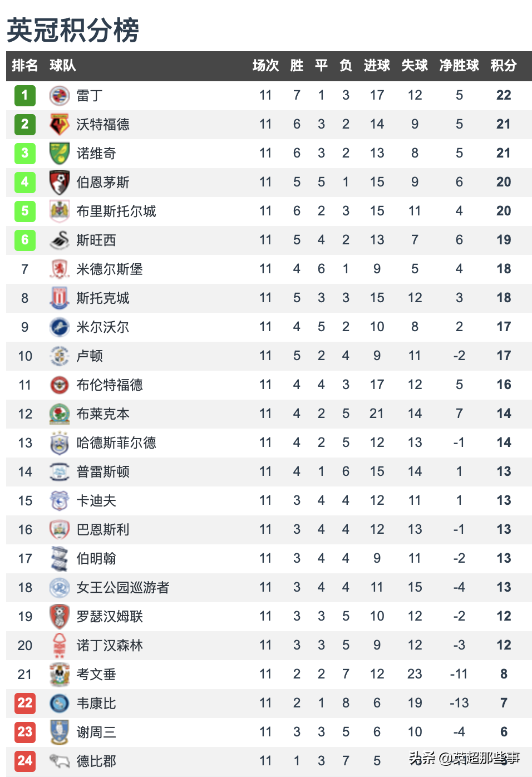Click the green rank 1 badge
Image resolution: width=532 pixels, height=777 pixels.
point(25,96)
